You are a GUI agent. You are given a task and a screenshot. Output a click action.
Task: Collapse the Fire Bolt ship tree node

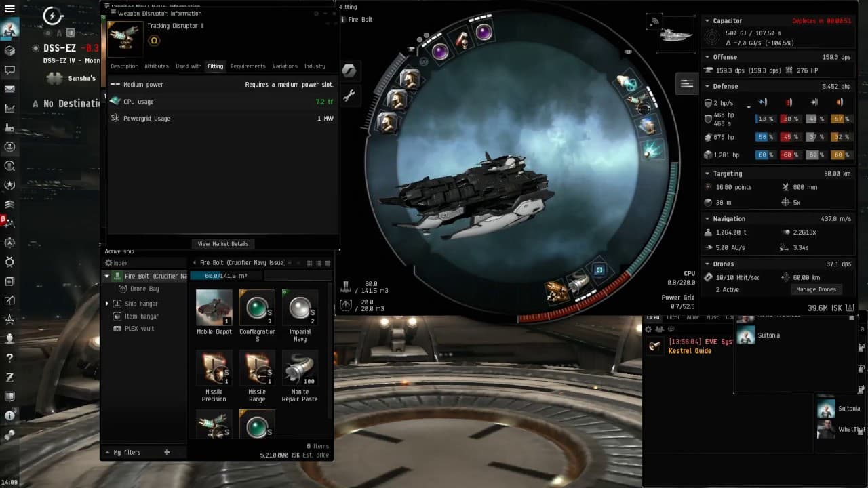click(x=106, y=277)
